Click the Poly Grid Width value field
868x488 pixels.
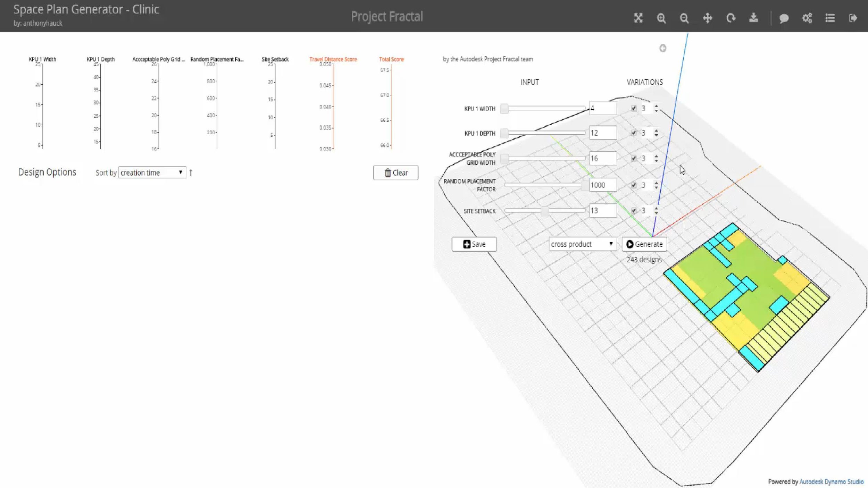point(603,158)
